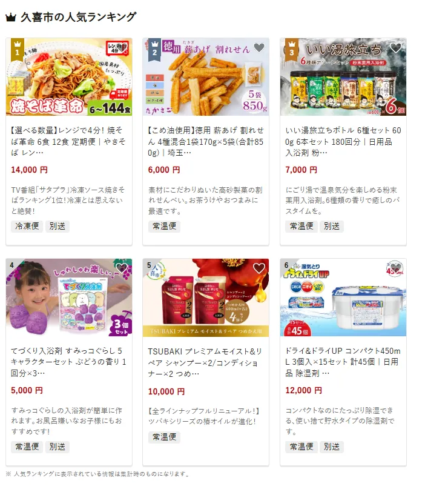The width and height of the screenshot is (448, 492).
Task: Favorite the 焼そば革命 item with heart icon
Action: pos(122,48)
